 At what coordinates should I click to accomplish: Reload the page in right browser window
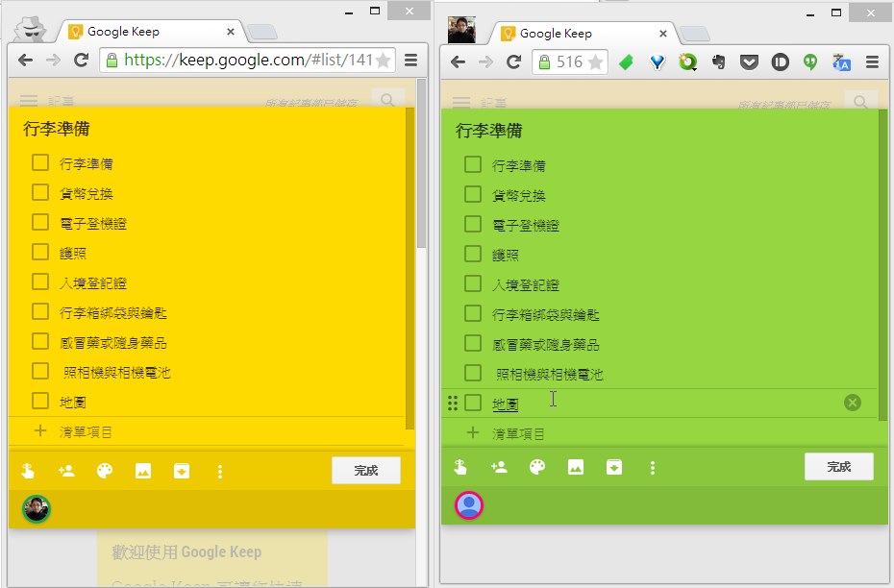coord(513,61)
